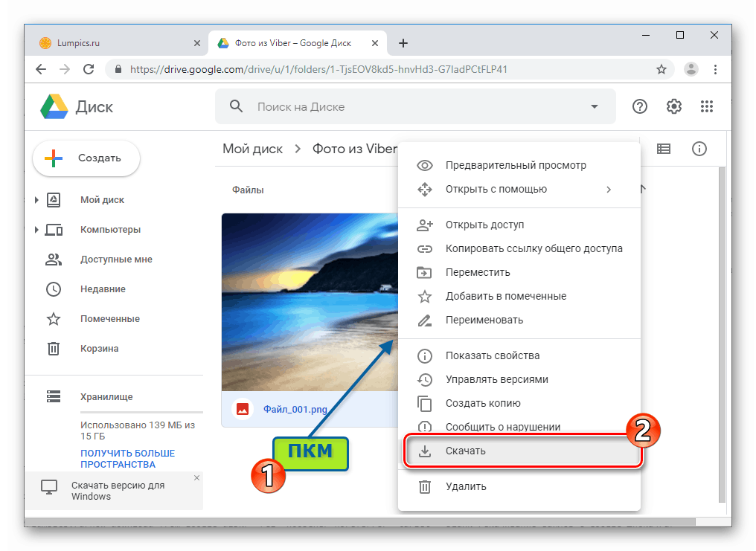Click the Недавние clock icon

[x=54, y=289]
